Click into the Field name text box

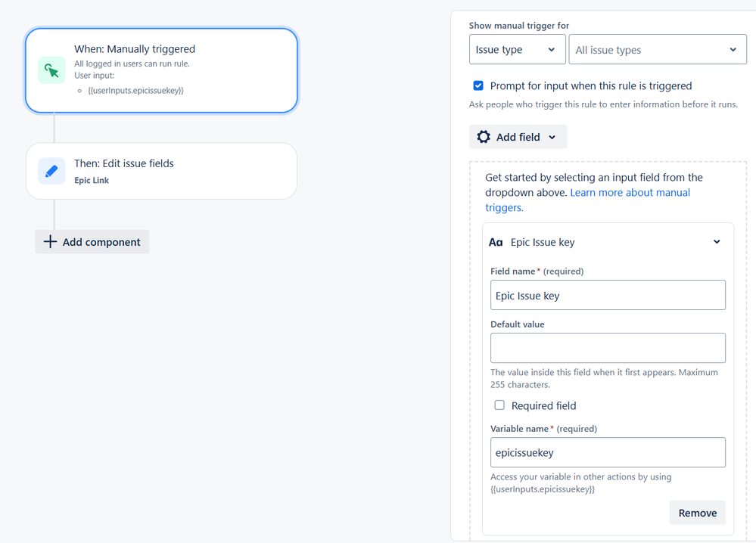(608, 296)
